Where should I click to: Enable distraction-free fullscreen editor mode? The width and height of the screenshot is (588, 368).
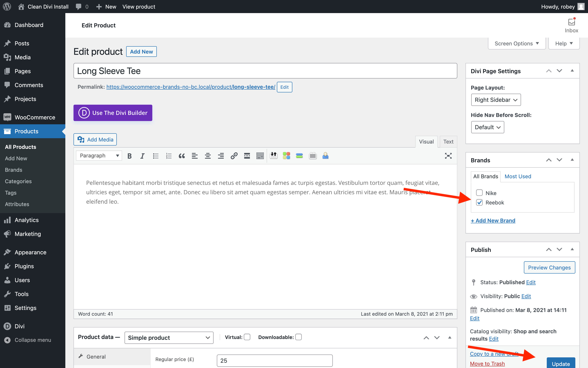(x=448, y=156)
